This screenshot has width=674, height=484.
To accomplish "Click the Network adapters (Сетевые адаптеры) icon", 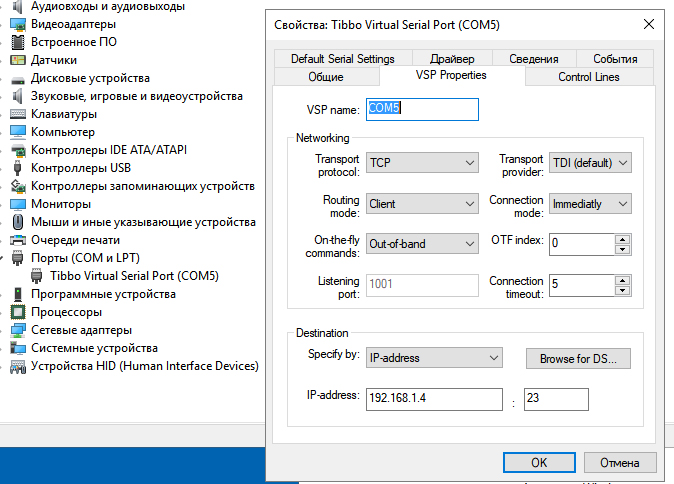I will [x=18, y=330].
